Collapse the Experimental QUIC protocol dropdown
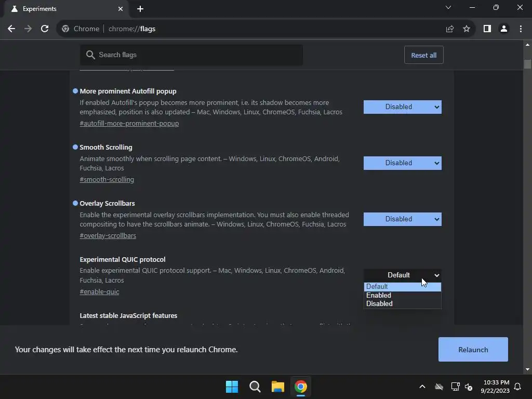Image resolution: width=532 pixels, height=399 pixels. click(x=403, y=275)
